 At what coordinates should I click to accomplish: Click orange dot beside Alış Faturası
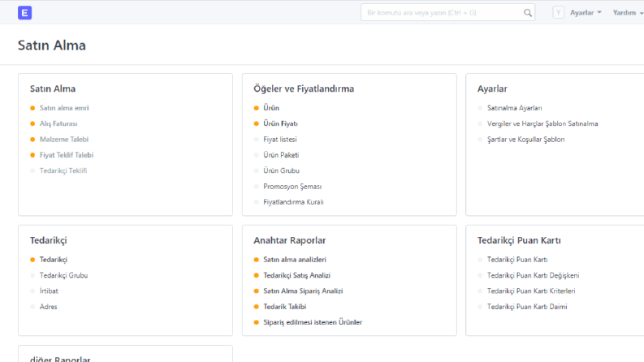pos(32,123)
